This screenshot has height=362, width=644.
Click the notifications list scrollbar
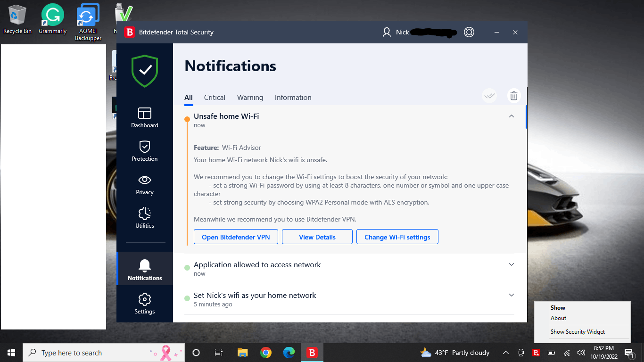click(526, 117)
